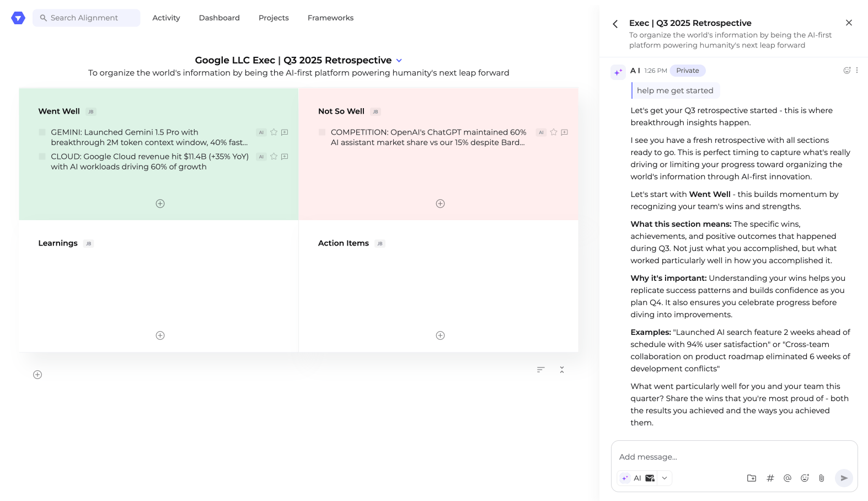Click the AI sparkle avatar on the message
868x501 pixels.
tap(618, 72)
